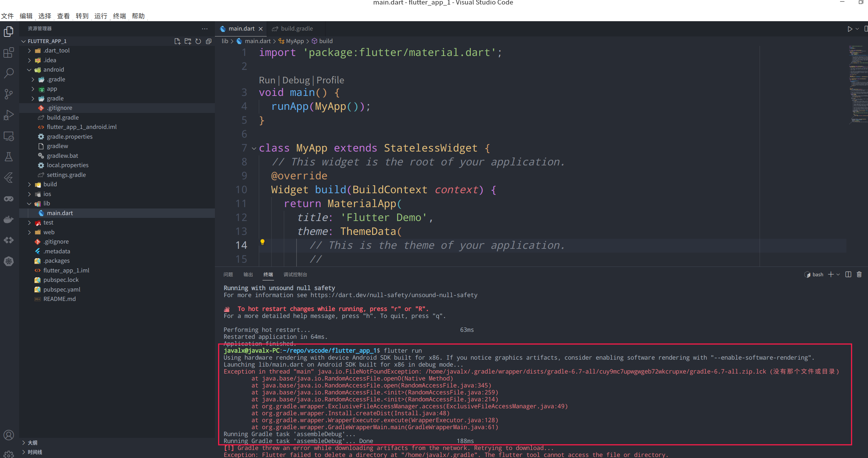Image resolution: width=868 pixels, height=458 pixels.
Task: Open the Explorer view in activity bar
Action: click(x=9, y=32)
